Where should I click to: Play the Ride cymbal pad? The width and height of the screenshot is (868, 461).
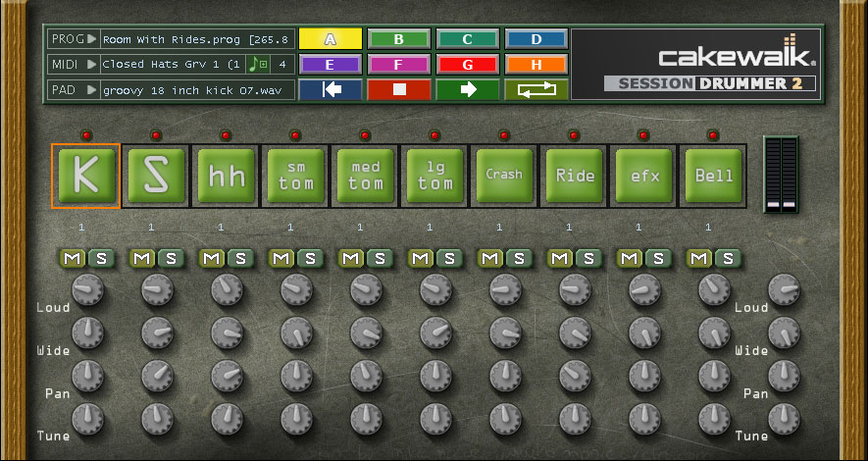[x=575, y=176]
